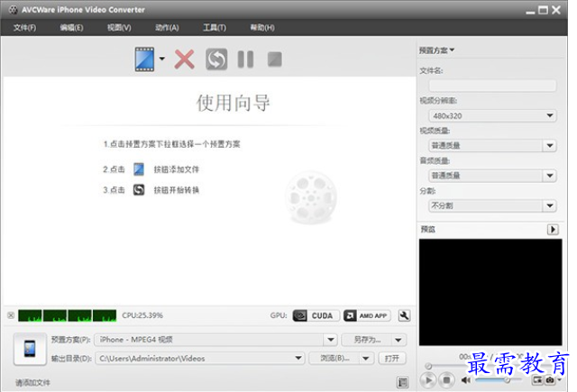The image size is (577, 392).
Task: Click the black preview video area
Action: (x=490, y=292)
